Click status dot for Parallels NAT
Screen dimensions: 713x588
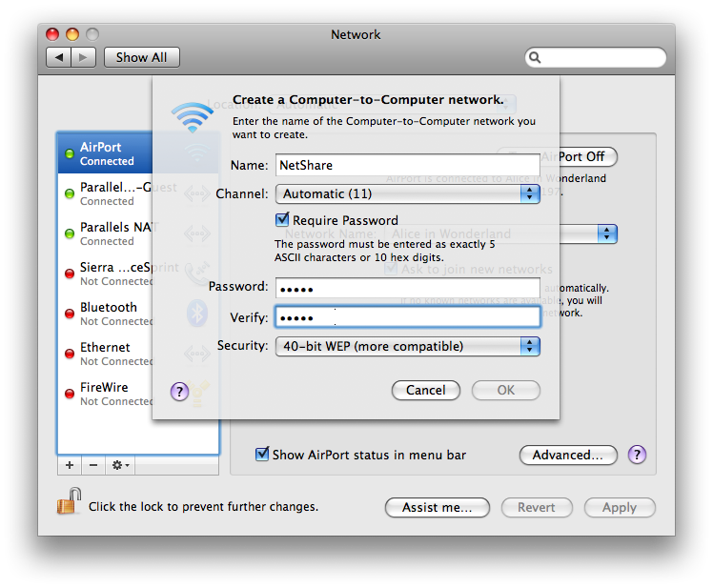tap(70, 233)
